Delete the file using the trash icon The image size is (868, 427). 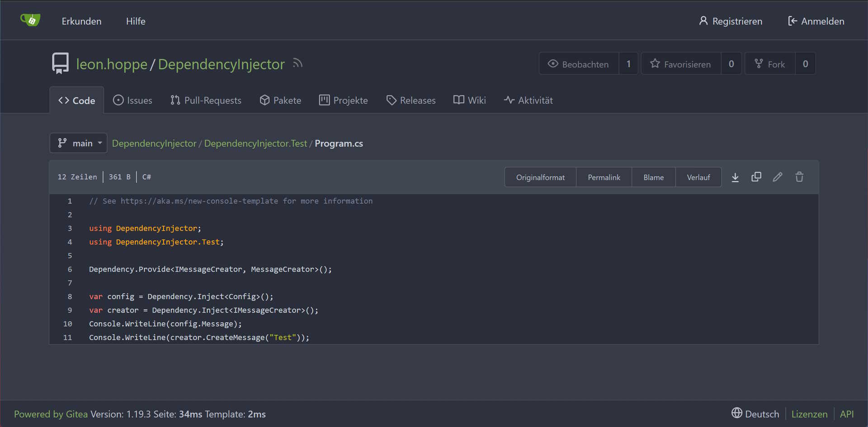click(x=799, y=177)
